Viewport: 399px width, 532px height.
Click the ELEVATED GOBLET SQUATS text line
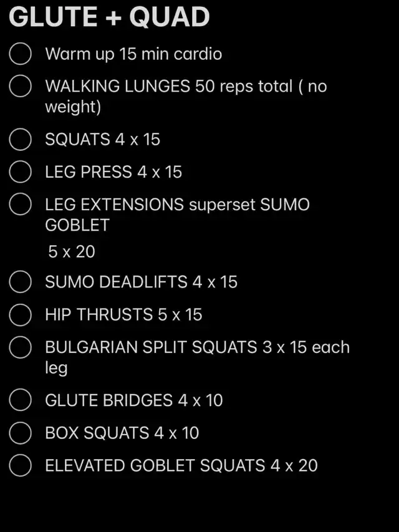click(181, 465)
